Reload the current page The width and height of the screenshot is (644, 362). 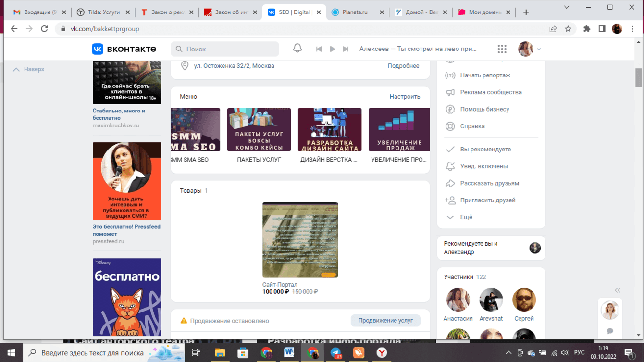(x=44, y=29)
